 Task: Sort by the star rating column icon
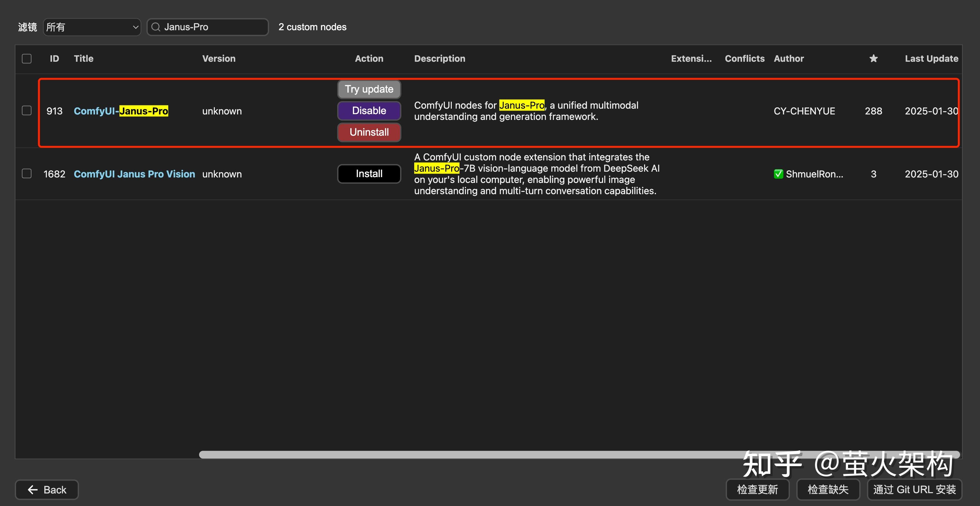[x=873, y=59]
